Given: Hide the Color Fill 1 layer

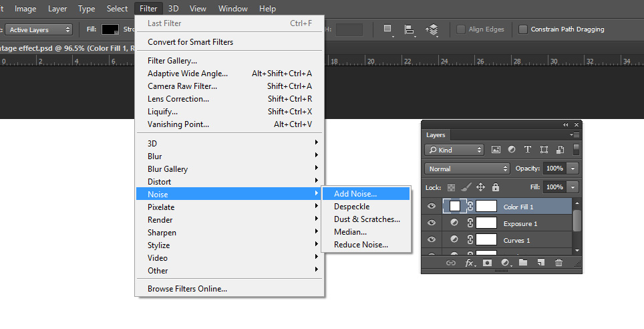Looking at the screenshot, I should [432, 206].
